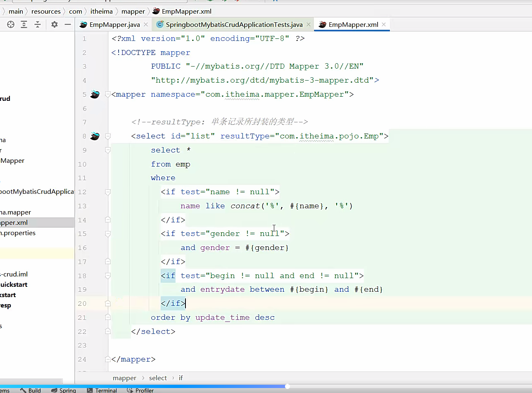Click the project panel horizontal scrollbar
The image size is (532, 393).
pyautogui.click(x=31, y=381)
